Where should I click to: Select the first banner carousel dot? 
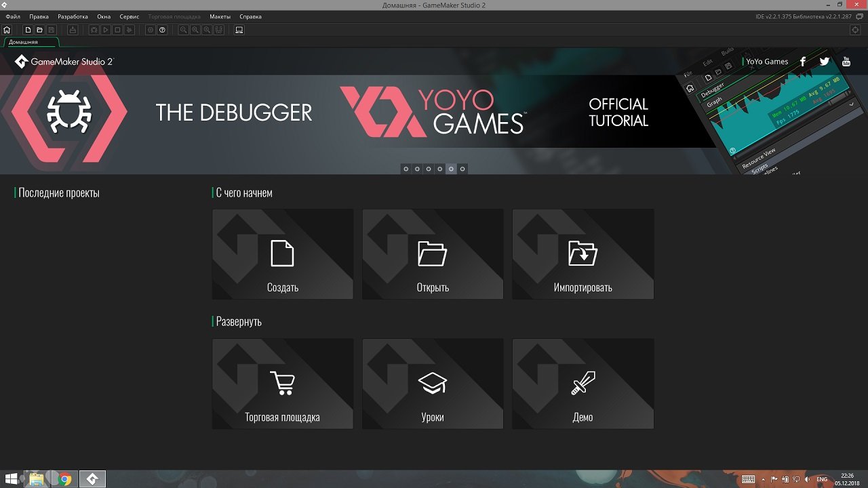coord(406,169)
